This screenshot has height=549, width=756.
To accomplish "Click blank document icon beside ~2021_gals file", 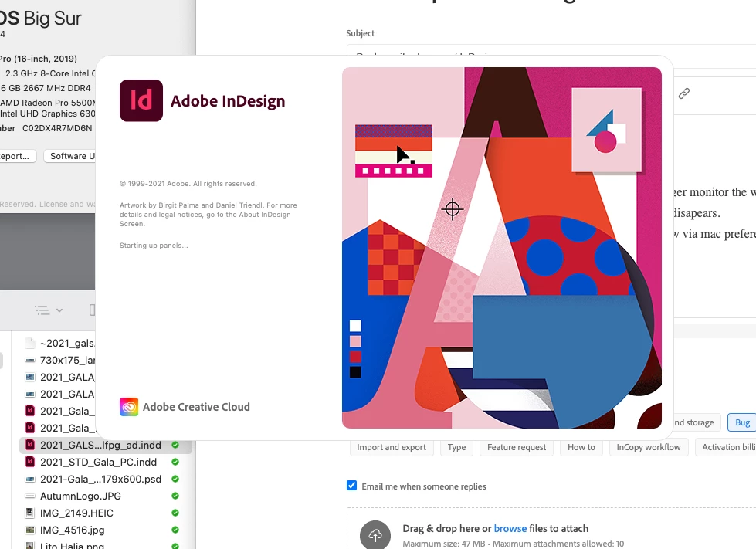I will pyautogui.click(x=30, y=343).
